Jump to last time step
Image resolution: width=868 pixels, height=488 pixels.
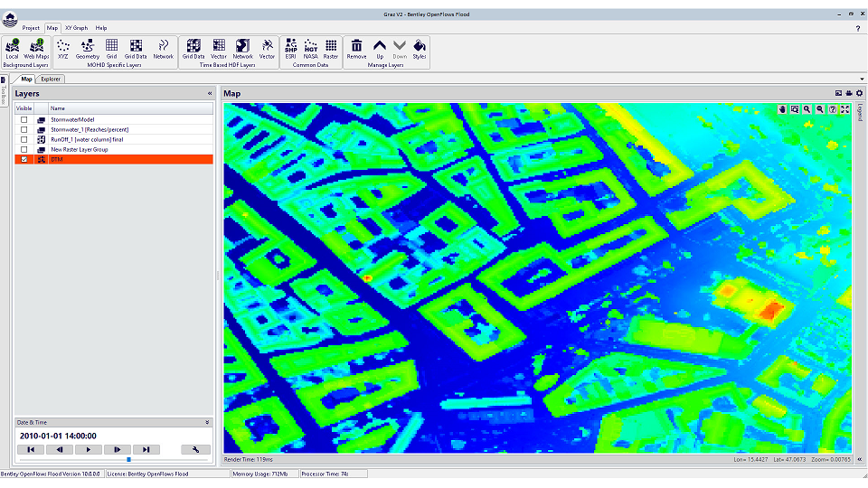pos(146,450)
